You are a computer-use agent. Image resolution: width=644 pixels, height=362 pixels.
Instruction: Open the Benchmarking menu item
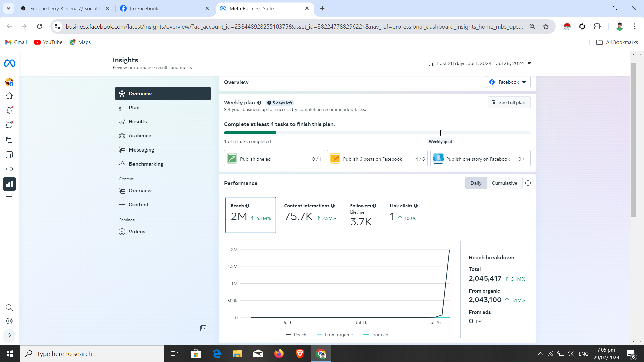coord(146,164)
